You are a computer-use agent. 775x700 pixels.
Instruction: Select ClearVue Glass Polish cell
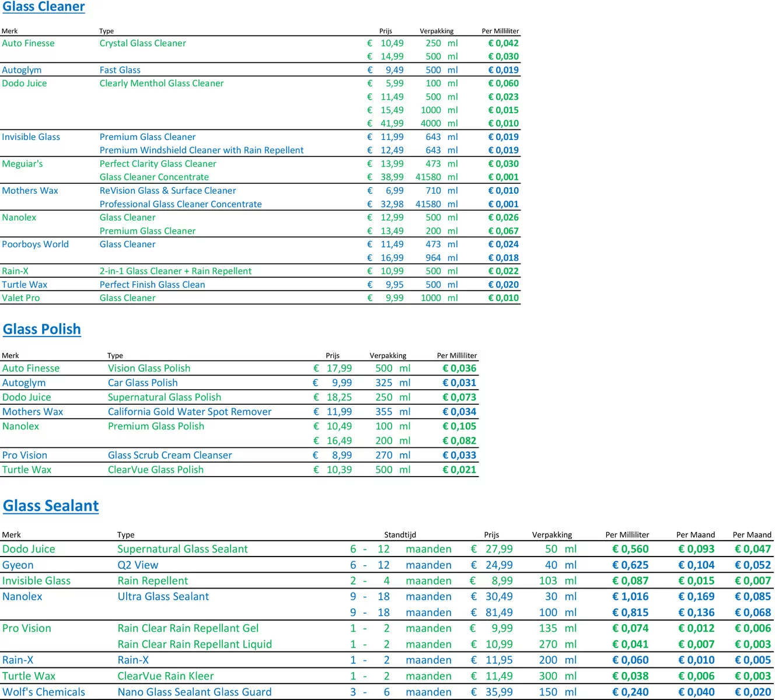coord(156,470)
